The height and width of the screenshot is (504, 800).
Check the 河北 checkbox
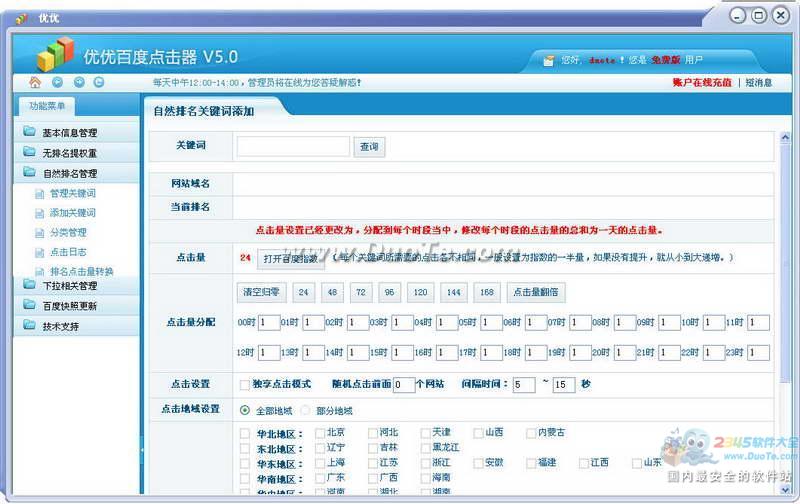point(373,433)
